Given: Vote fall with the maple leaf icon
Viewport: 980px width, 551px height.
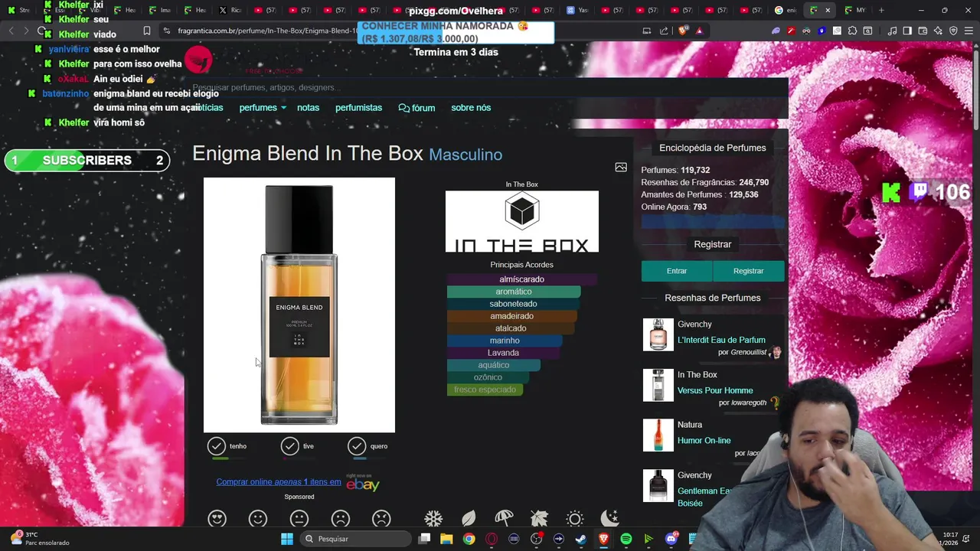Looking at the screenshot, I should pos(539,518).
